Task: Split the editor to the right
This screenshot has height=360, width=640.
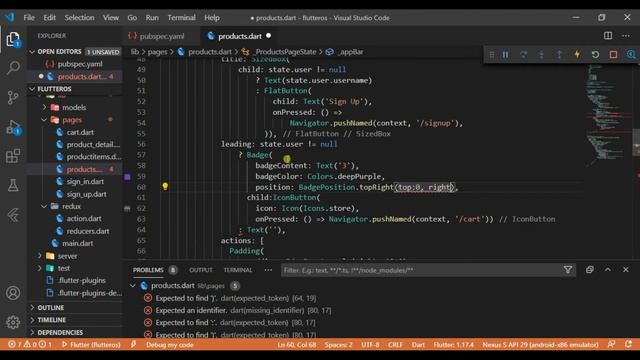Action: [x=608, y=36]
